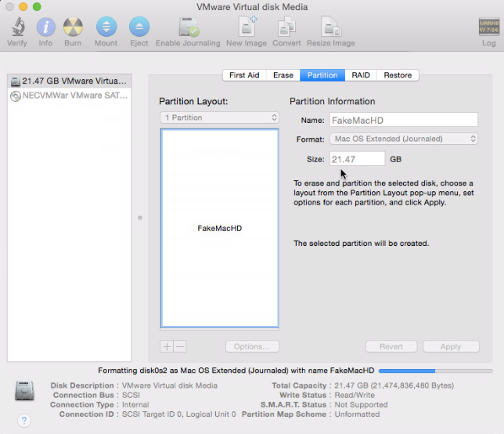Click Disk Description value VMware Virtual disk Media
The width and height of the screenshot is (504, 434).
(170, 385)
